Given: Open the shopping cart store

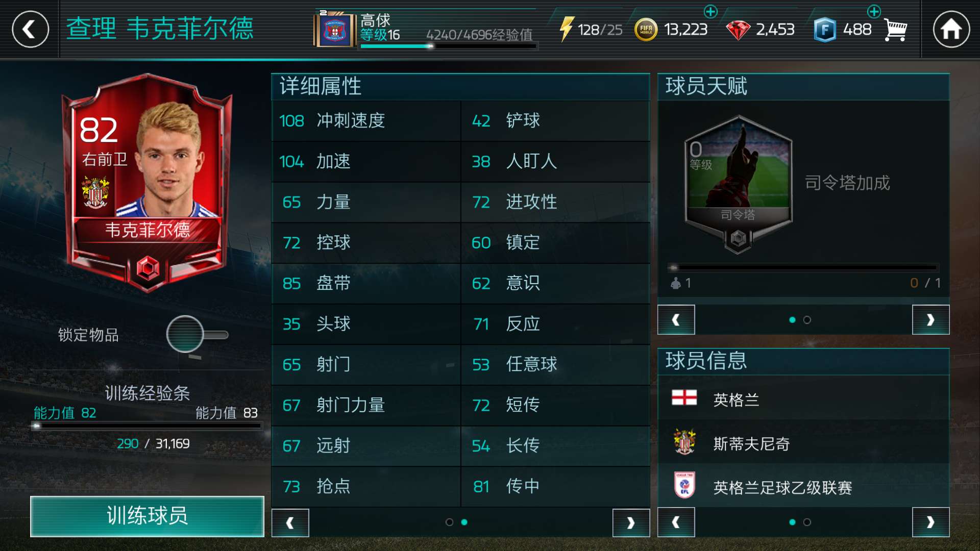Looking at the screenshot, I should click(x=895, y=30).
